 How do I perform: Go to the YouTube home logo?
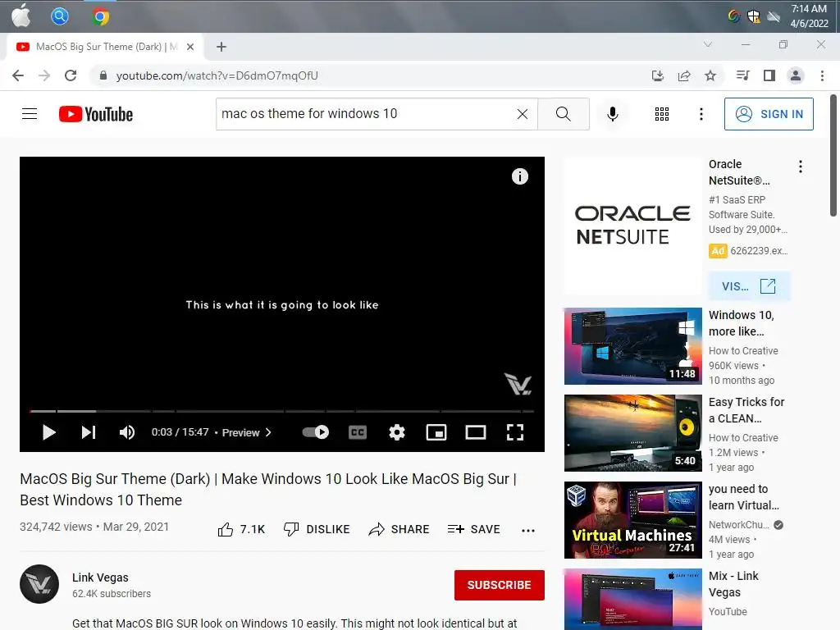tap(96, 114)
